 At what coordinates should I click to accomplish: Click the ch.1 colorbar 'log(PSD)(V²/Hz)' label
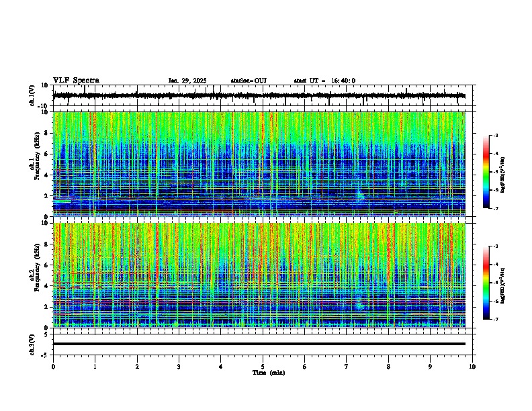pyautogui.click(x=503, y=175)
